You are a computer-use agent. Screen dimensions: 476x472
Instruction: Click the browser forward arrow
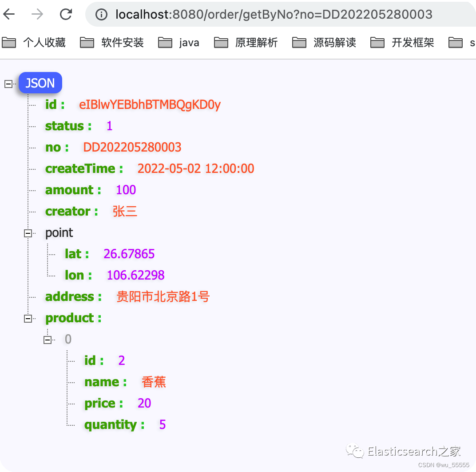[x=37, y=14]
